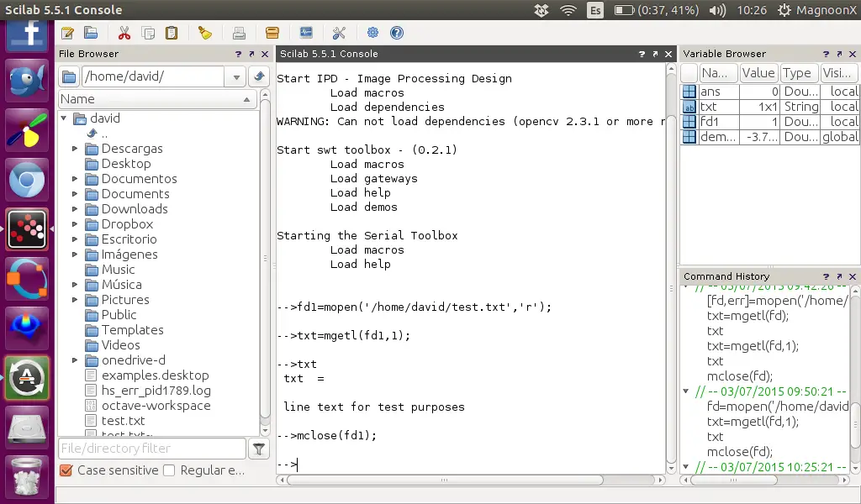The image size is (861, 504).
Task: Click the Value column header
Action: point(758,73)
